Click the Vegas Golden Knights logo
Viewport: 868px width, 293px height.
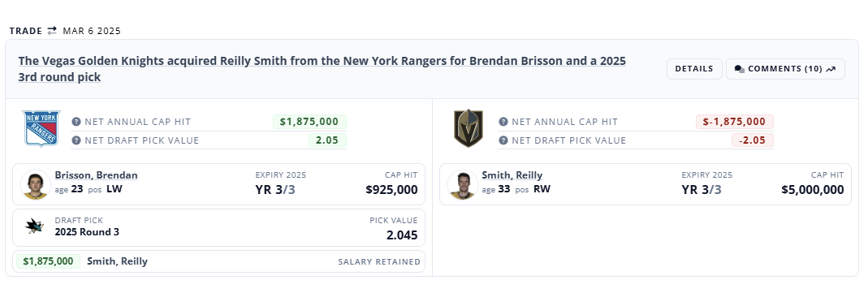469,128
